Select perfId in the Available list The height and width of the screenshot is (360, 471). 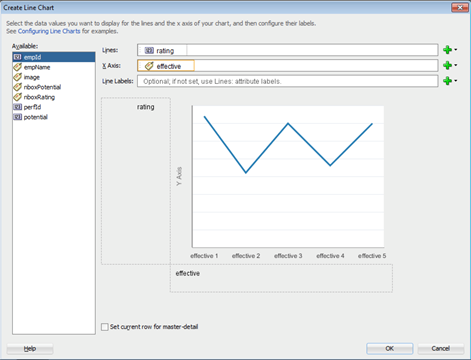coord(54,107)
